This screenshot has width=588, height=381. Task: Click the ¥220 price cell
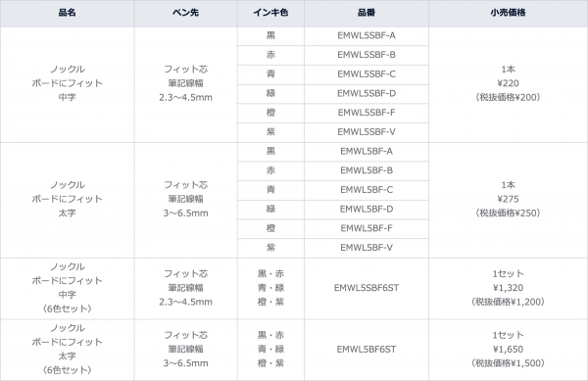pos(508,83)
